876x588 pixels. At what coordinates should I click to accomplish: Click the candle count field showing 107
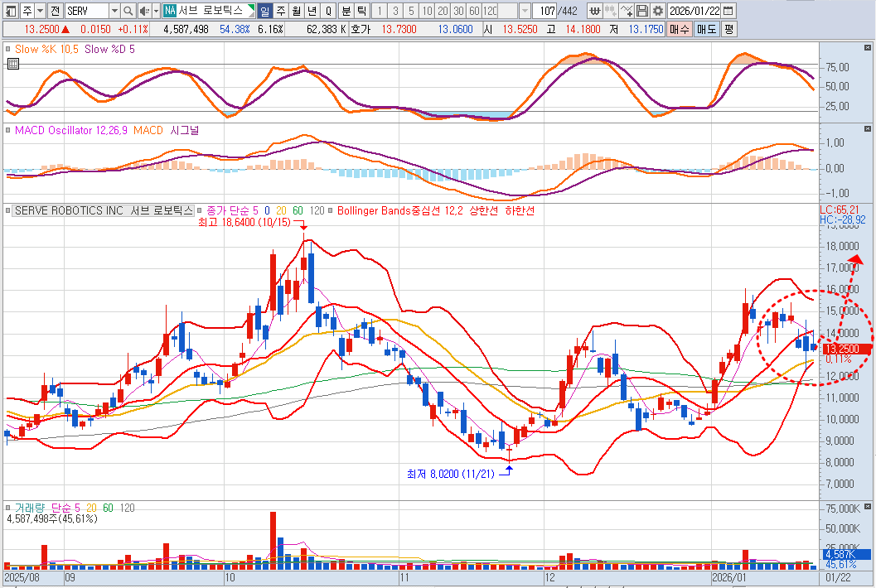[545, 11]
